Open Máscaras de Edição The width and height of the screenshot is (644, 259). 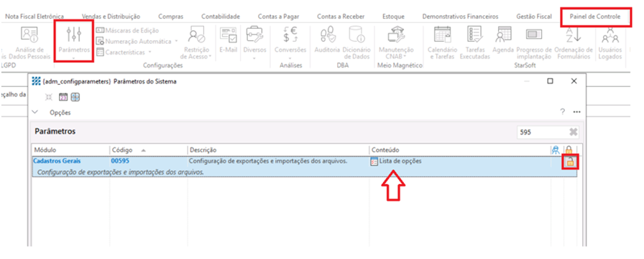[x=127, y=30]
